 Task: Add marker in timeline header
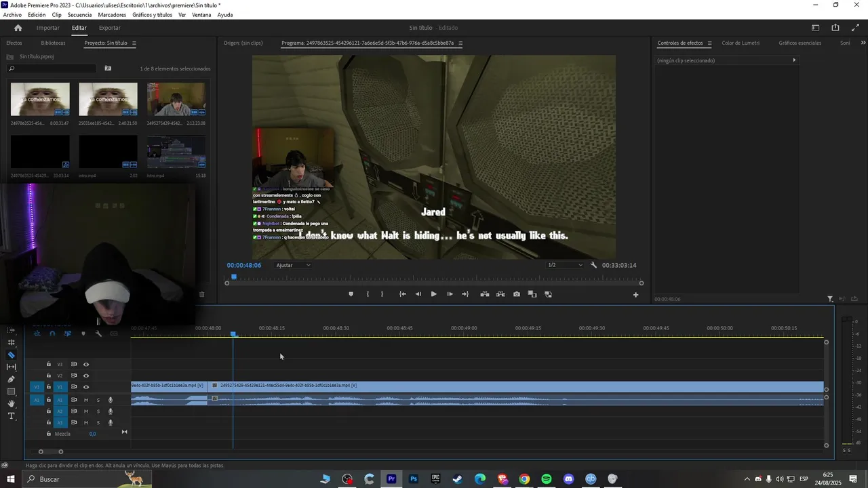(83, 333)
